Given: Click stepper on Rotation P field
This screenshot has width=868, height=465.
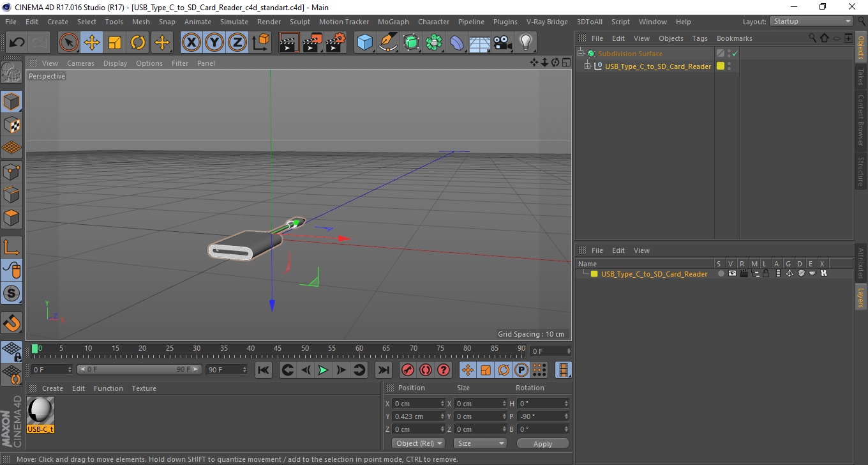Looking at the screenshot, I should tap(566, 416).
